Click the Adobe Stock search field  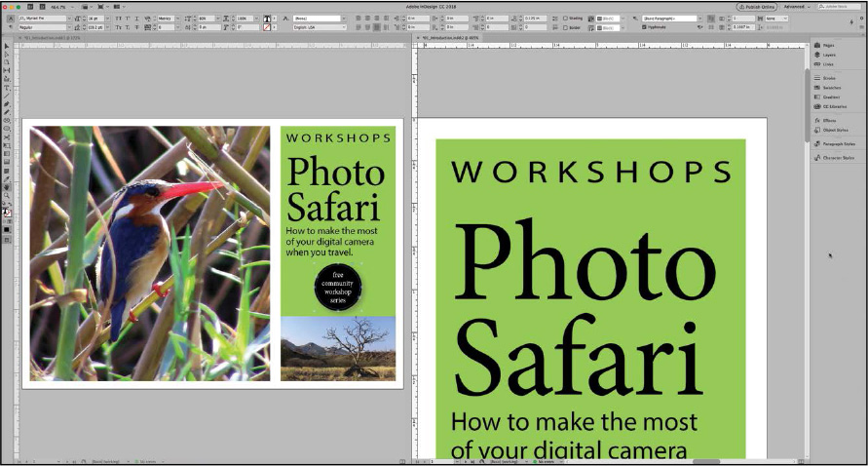point(838,7)
